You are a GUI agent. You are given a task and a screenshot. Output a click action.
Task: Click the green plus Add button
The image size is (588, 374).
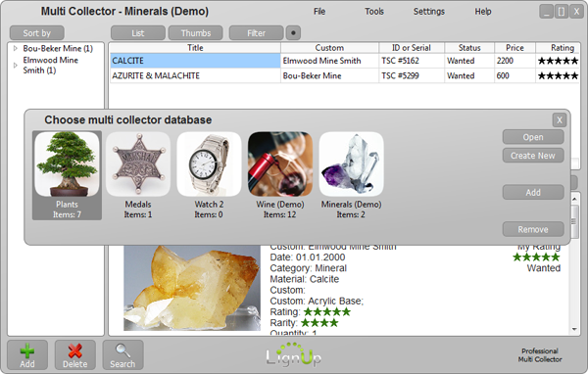(x=27, y=354)
